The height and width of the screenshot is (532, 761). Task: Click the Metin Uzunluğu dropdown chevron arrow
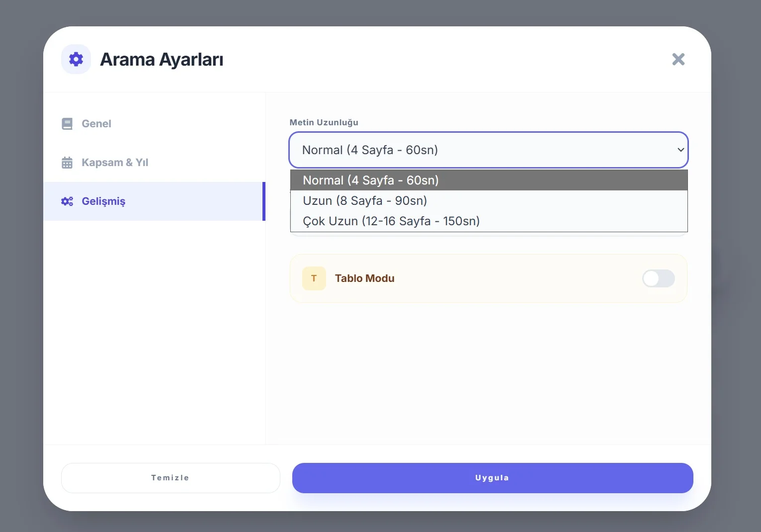(x=680, y=150)
